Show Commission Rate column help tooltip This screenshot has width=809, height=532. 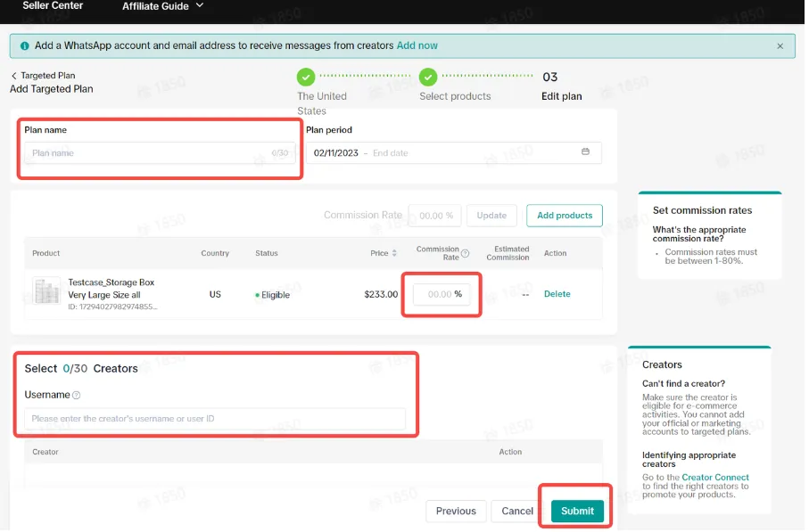click(x=465, y=253)
